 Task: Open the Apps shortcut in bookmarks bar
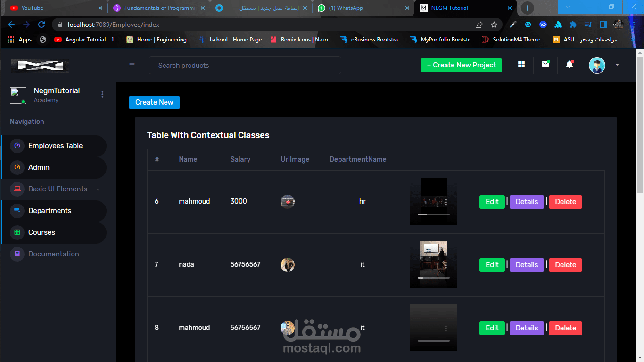click(x=20, y=40)
